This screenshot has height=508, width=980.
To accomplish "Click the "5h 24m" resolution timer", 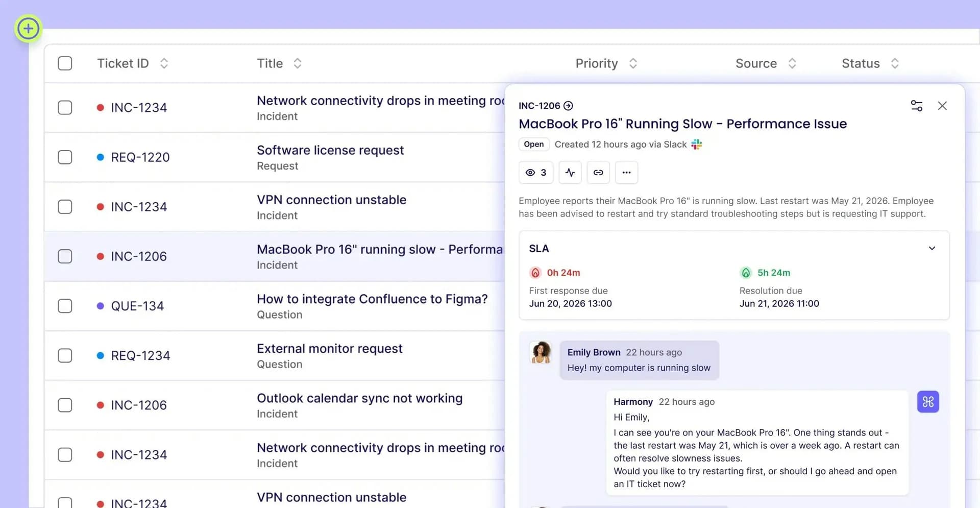I will 774,273.
